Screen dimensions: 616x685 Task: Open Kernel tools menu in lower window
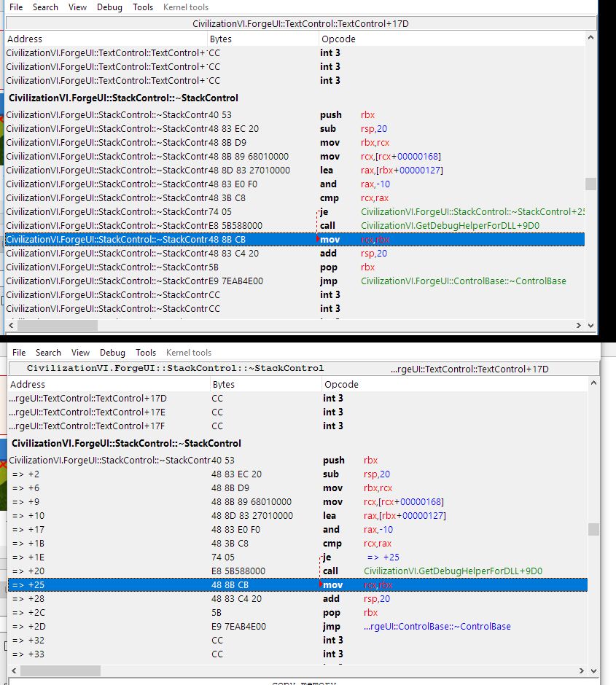[x=189, y=352]
